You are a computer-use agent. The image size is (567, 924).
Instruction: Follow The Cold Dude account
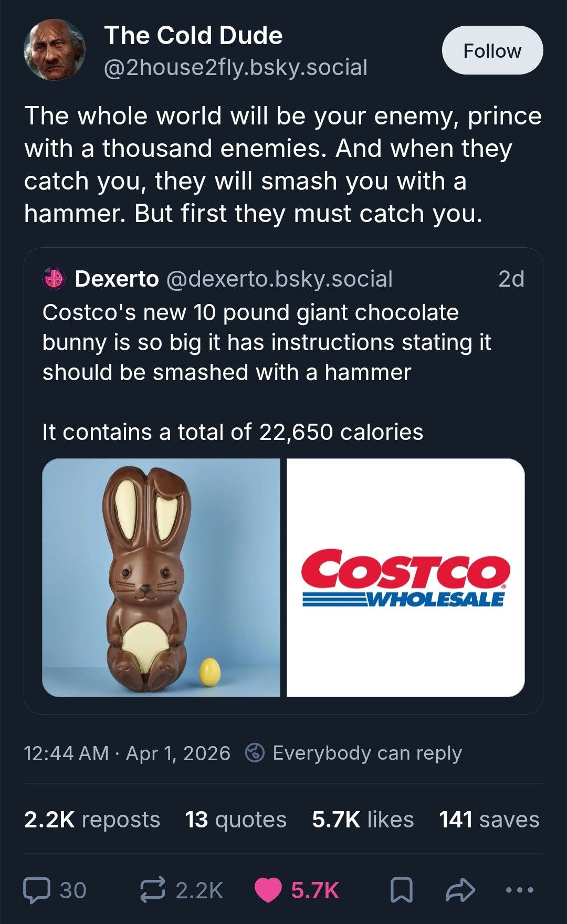(492, 50)
